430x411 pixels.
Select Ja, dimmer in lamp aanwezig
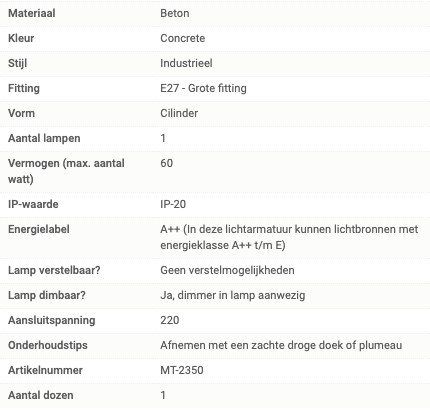coord(233,295)
